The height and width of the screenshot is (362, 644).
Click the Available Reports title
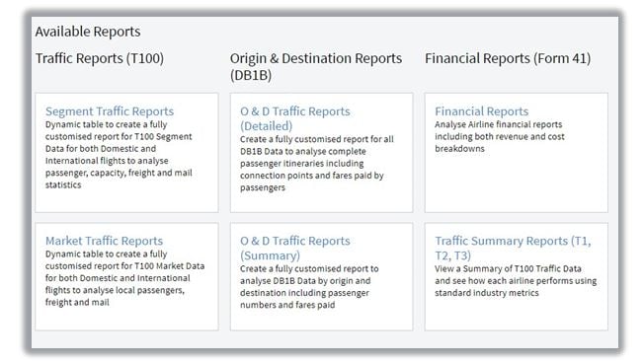88,32
